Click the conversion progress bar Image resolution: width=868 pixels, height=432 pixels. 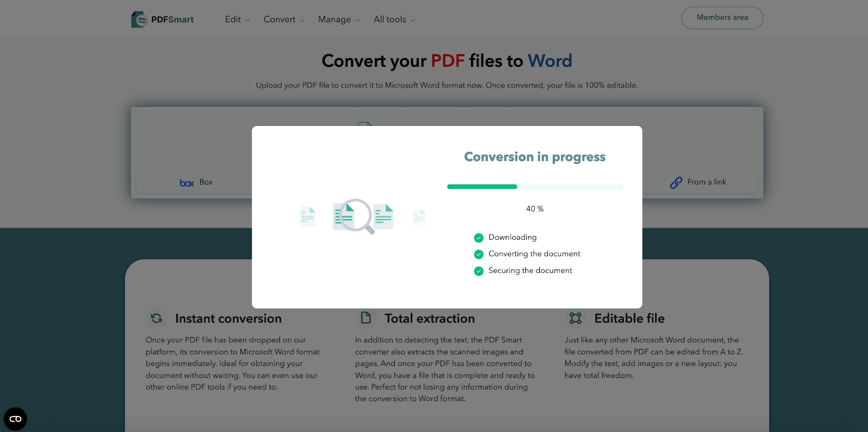[x=535, y=187]
